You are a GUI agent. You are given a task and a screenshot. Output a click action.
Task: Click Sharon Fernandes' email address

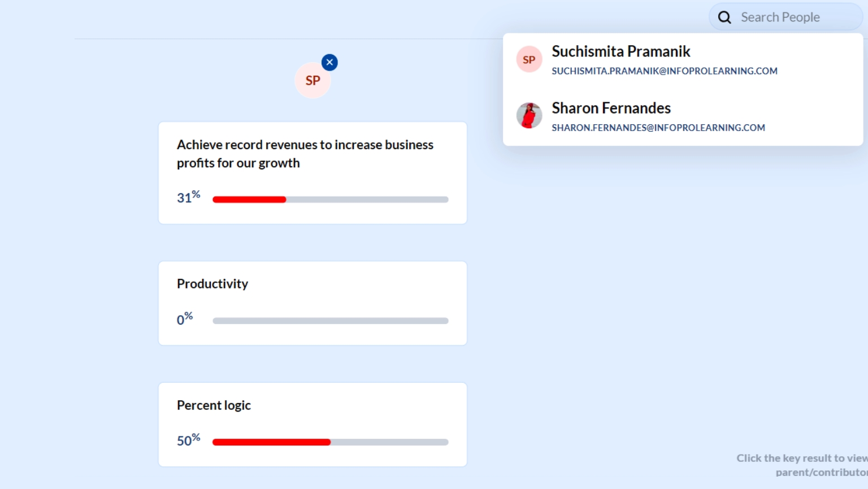tap(658, 128)
